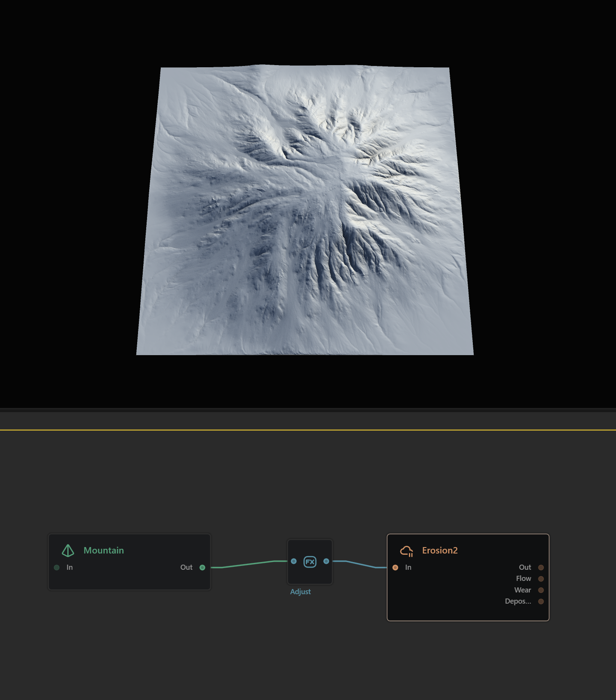Click the Erosion2 rain cloud icon
Screen dimensions: 616x700
point(406,551)
